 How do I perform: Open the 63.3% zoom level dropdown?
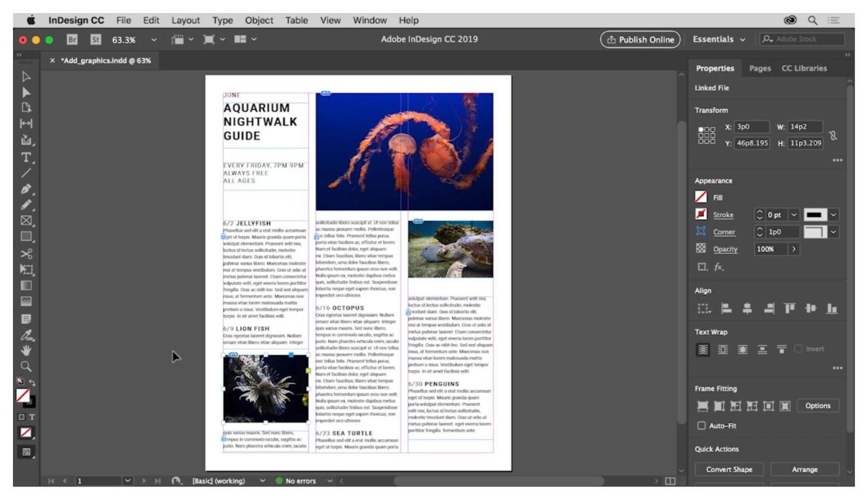[x=153, y=40]
